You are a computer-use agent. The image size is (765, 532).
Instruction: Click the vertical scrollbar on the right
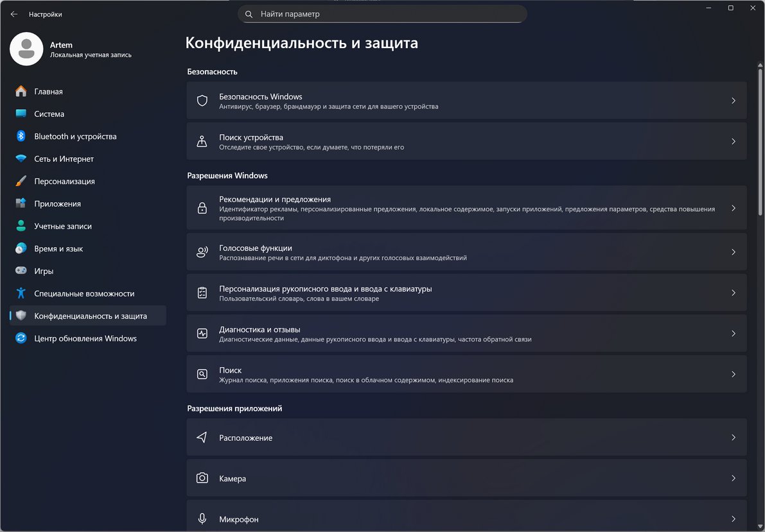(761, 141)
